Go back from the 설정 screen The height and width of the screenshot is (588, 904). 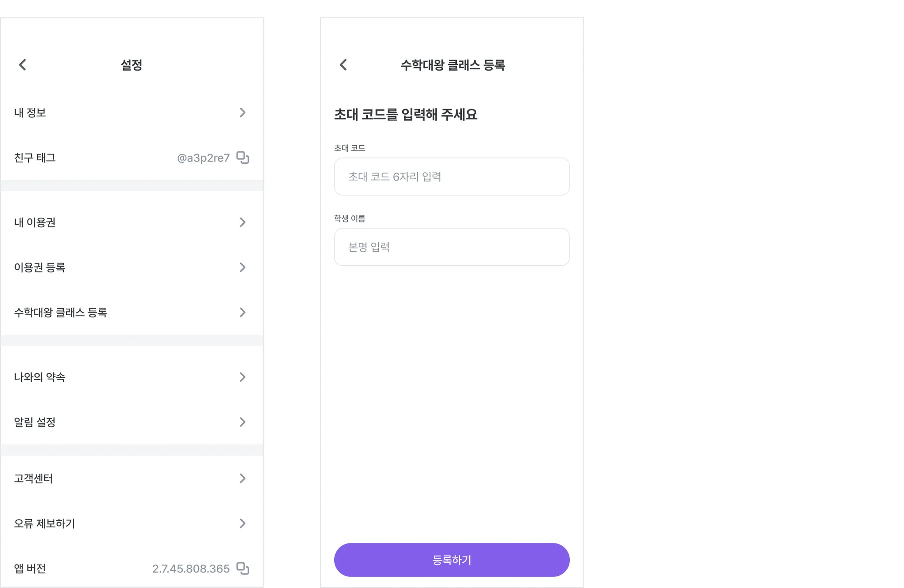click(23, 65)
